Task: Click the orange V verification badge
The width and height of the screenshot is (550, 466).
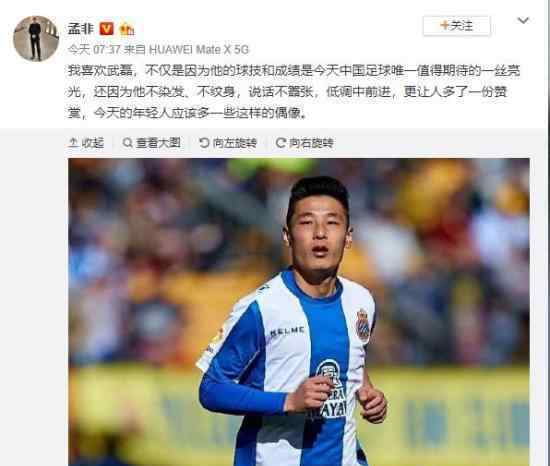Action: (x=107, y=29)
